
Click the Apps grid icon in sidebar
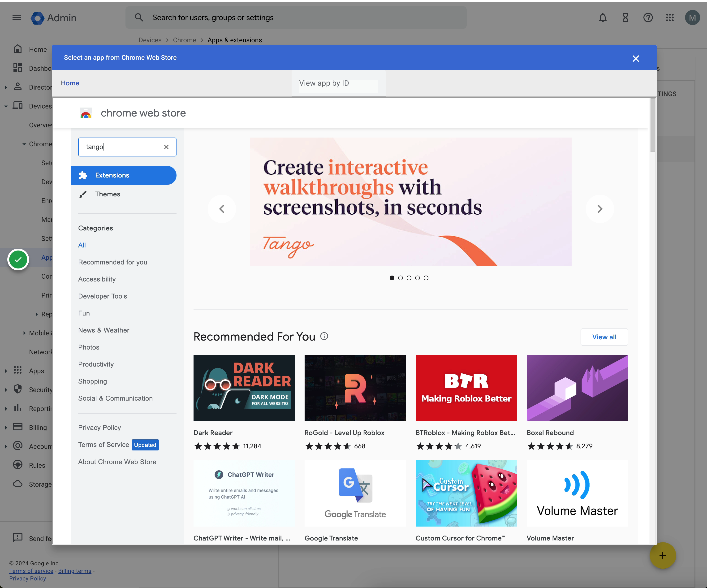[17, 370]
